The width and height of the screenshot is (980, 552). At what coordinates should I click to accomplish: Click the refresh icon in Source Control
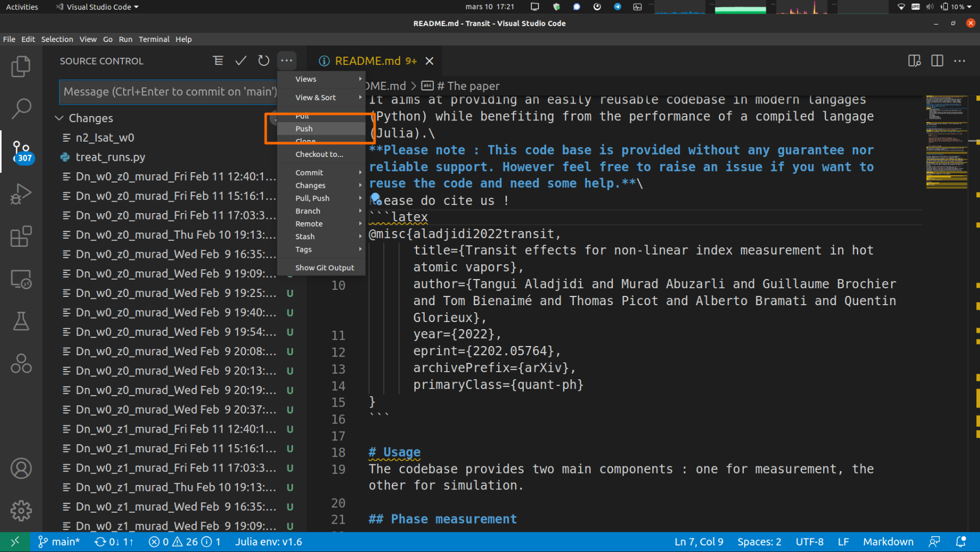tap(264, 60)
